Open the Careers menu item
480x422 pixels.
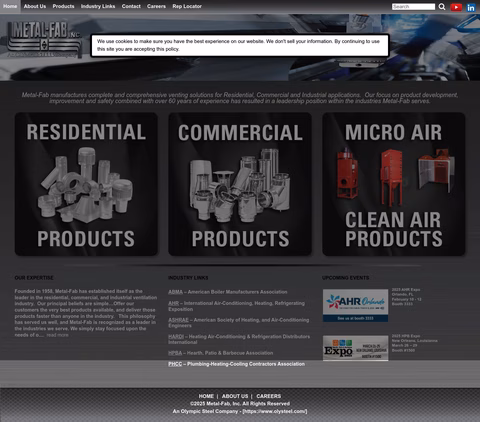156,6
